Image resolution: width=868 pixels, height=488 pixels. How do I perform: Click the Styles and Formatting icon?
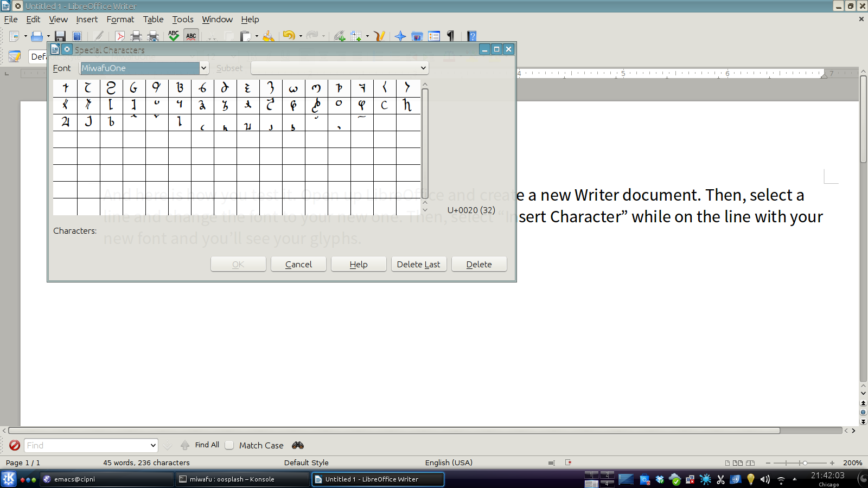(x=15, y=56)
